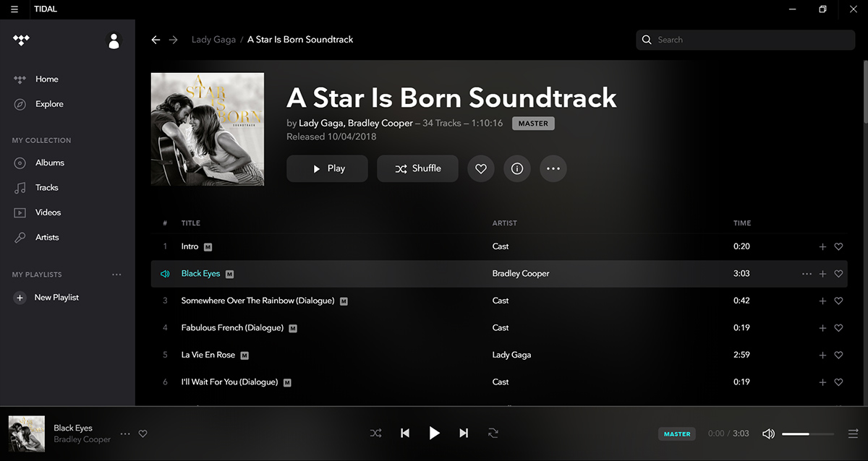868x461 pixels.
Task: Play the album
Action: 328,168
